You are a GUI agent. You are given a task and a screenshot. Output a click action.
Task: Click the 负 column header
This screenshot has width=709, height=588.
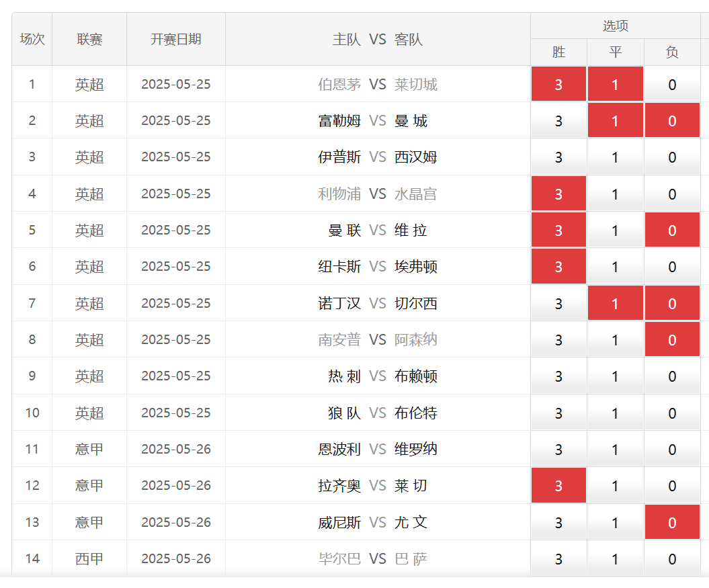point(673,52)
